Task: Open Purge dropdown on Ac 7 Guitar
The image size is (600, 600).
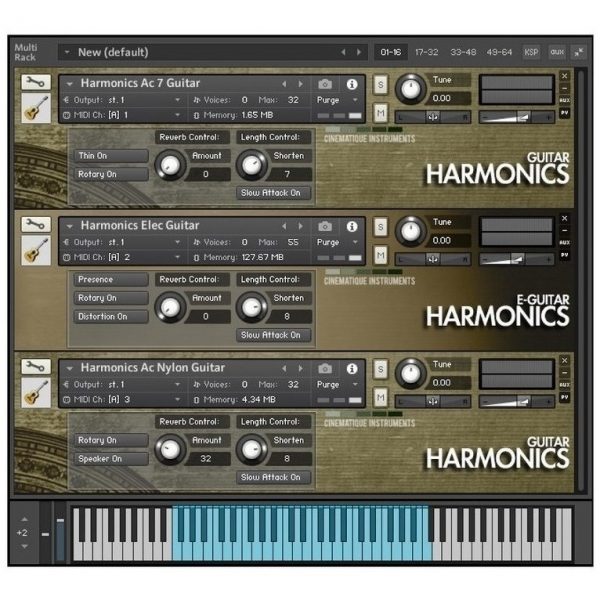Action: (x=338, y=100)
